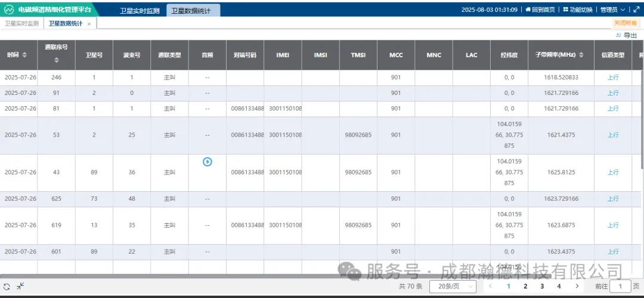Sort by the 通联序号 column arrows
The image size is (644, 298).
pyautogui.click(x=56, y=60)
